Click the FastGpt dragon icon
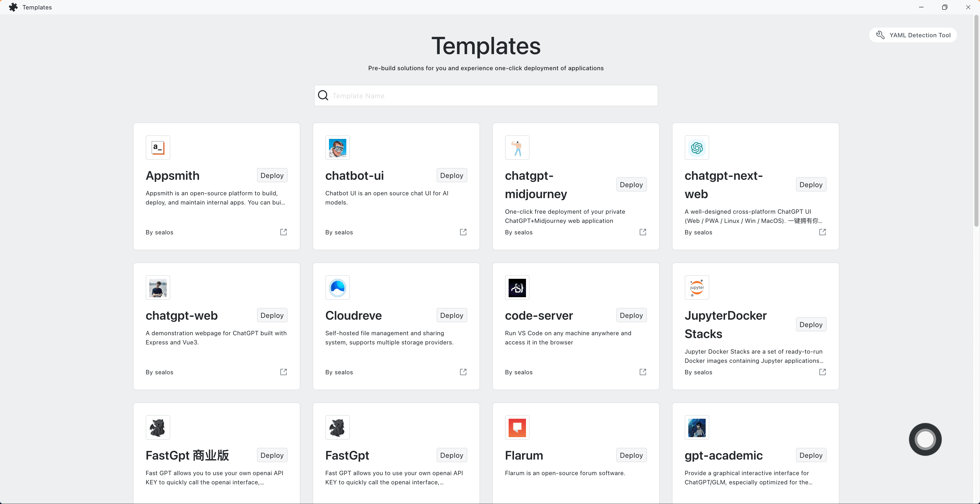Viewport: 980px width, 504px height. (x=337, y=427)
